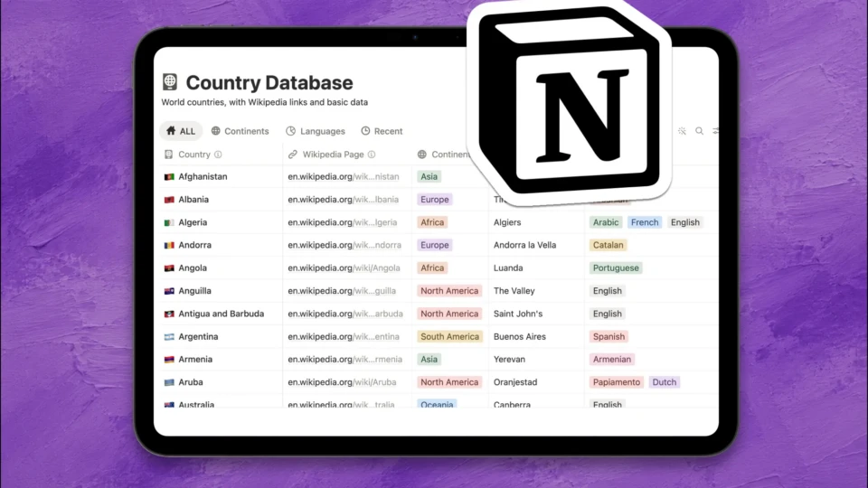
Task: Click the French language tag
Action: 645,222
